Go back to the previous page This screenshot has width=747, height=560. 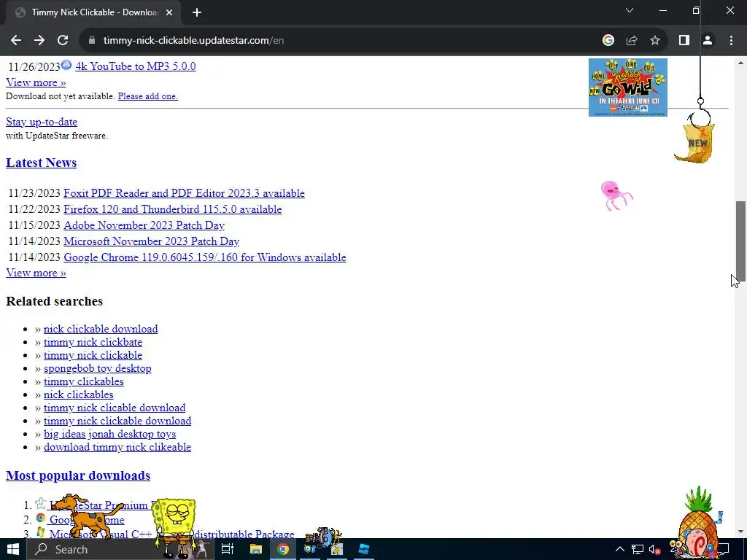[x=16, y=41]
